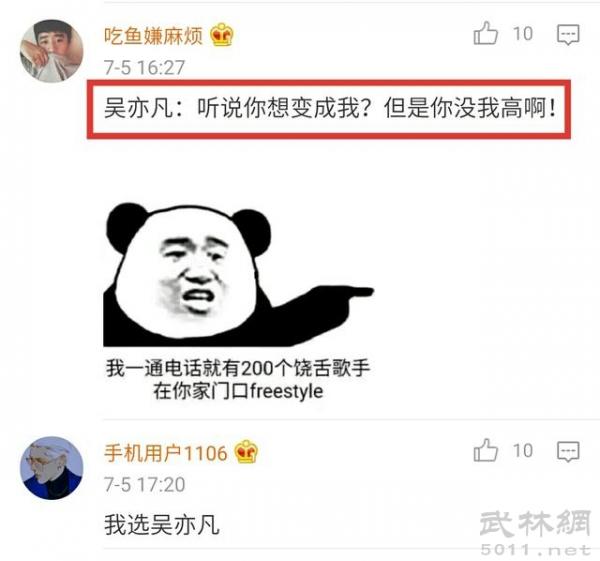This screenshot has height=561, width=600.
Task: Reply to 吃鱼嫌麻烦's comment via speech bubble icon
Action: pyautogui.click(x=568, y=34)
